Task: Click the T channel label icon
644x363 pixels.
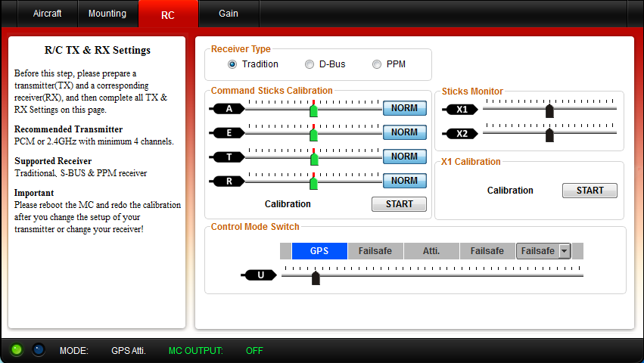Action: [228, 157]
